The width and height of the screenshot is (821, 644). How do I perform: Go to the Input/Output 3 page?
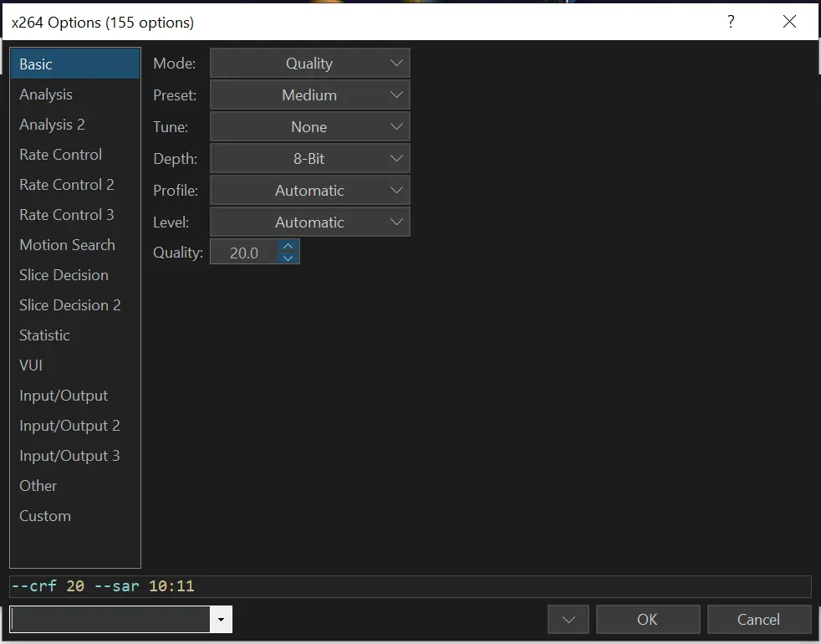[x=75, y=456]
